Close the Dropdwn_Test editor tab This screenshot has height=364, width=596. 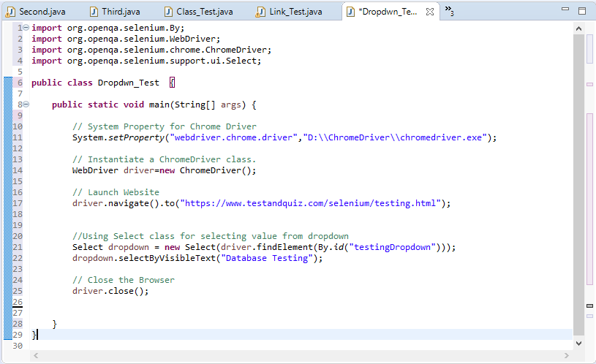[x=430, y=12]
